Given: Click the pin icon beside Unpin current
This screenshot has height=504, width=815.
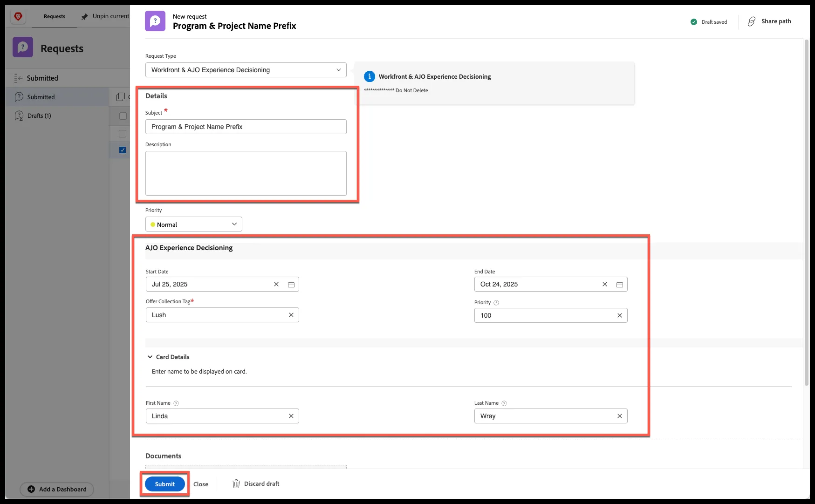Looking at the screenshot, I should click(x=84, y=17).
